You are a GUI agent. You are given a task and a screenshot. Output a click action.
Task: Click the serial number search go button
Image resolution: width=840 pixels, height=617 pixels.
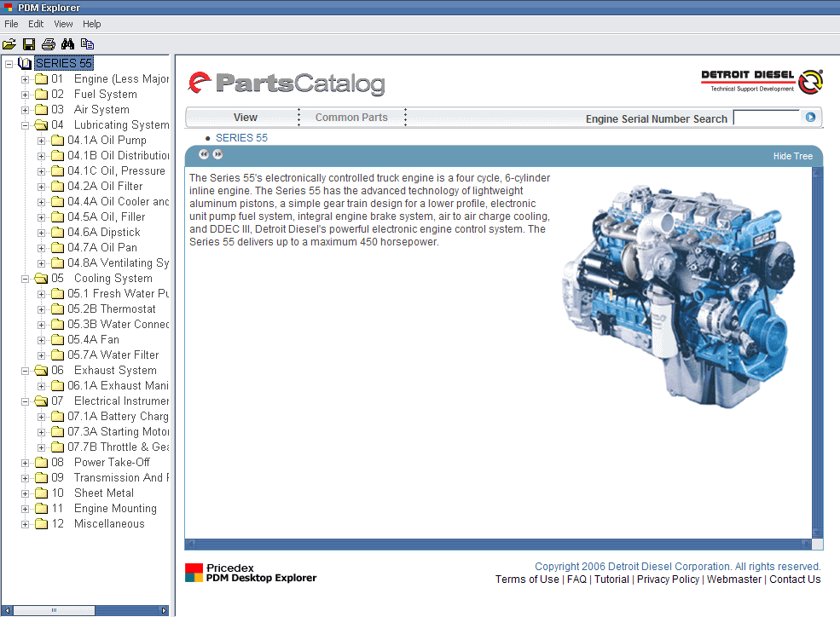(x=810, y=118)
